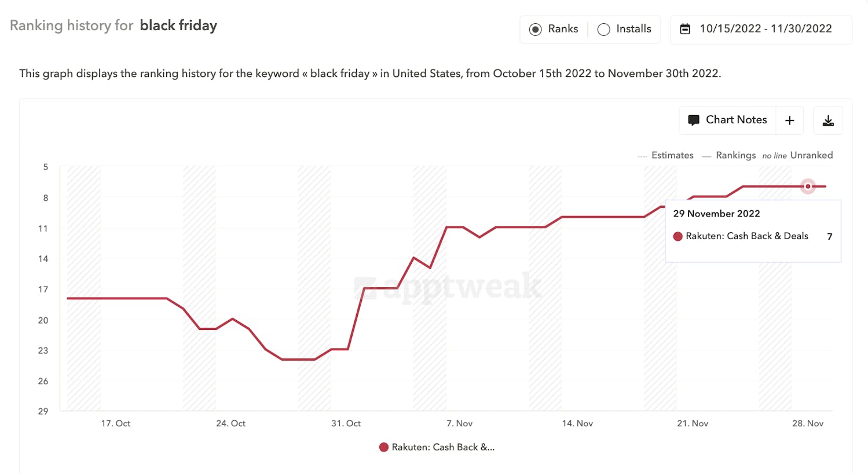
Task: Switch to the Ranks view tab
Action: point(552,29)
